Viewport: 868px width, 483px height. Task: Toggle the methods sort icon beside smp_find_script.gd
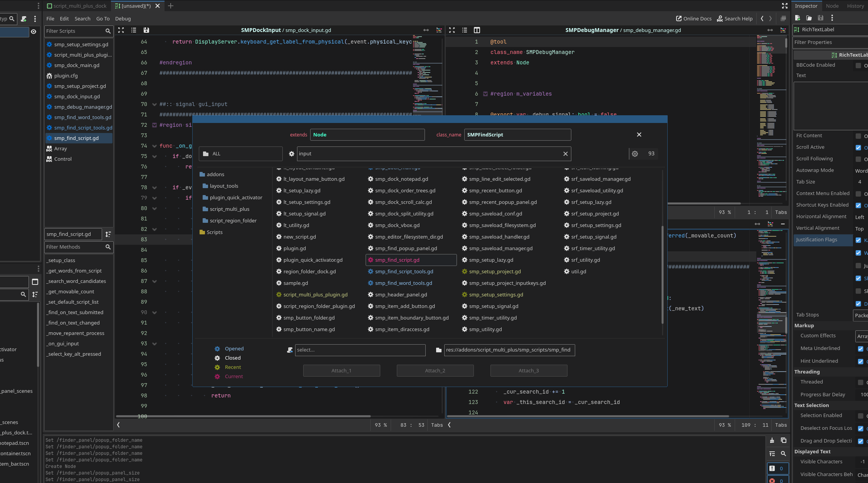(108, 234)
